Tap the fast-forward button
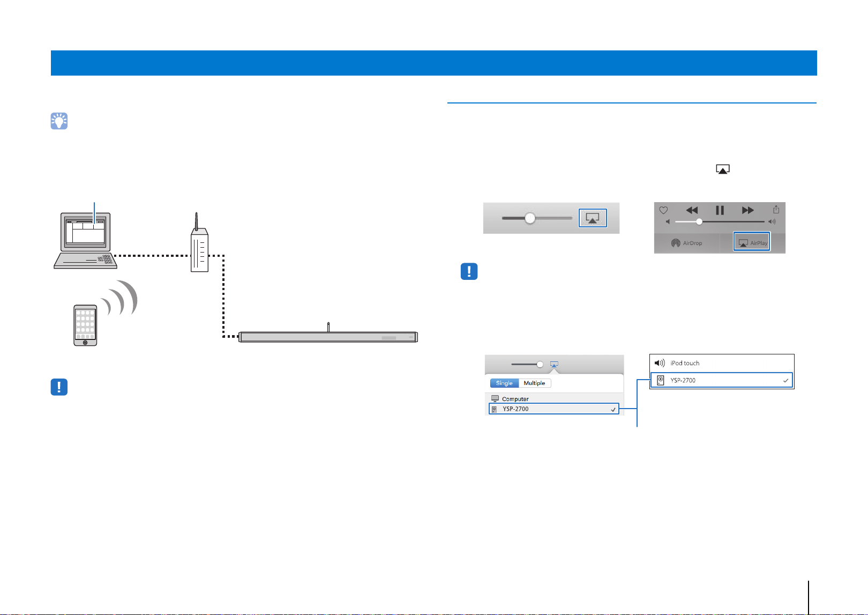 (748, 210)
